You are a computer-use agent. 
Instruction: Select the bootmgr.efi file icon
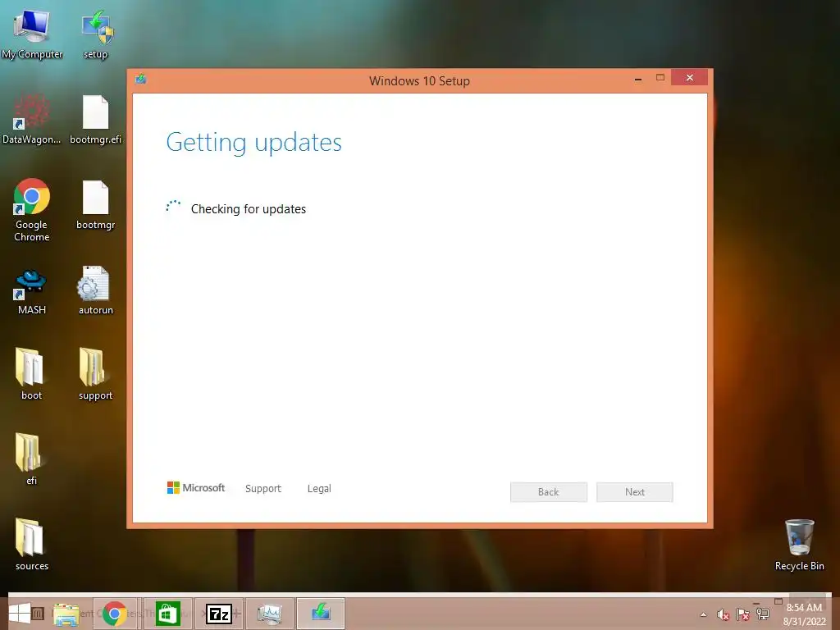96,120
